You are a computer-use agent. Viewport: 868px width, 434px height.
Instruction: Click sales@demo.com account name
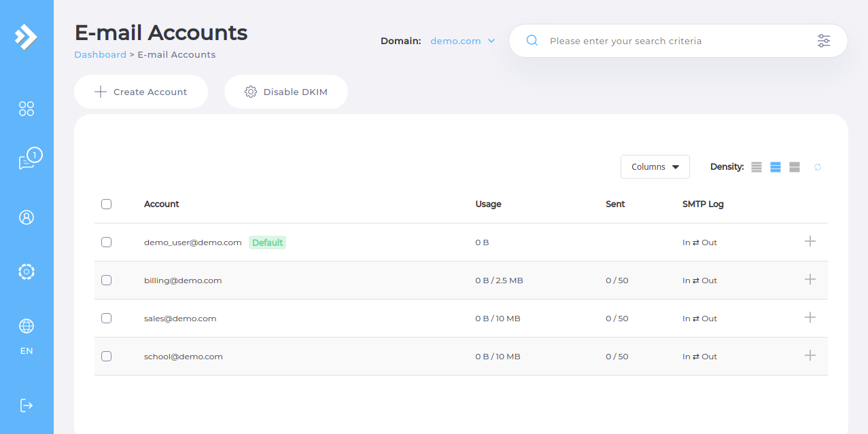[180, 319]
